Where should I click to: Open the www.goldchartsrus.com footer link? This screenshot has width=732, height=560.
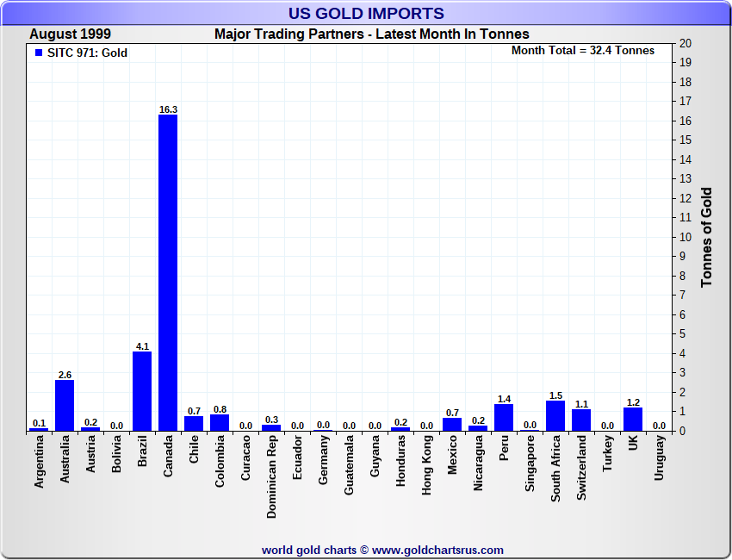coord(437,550)
